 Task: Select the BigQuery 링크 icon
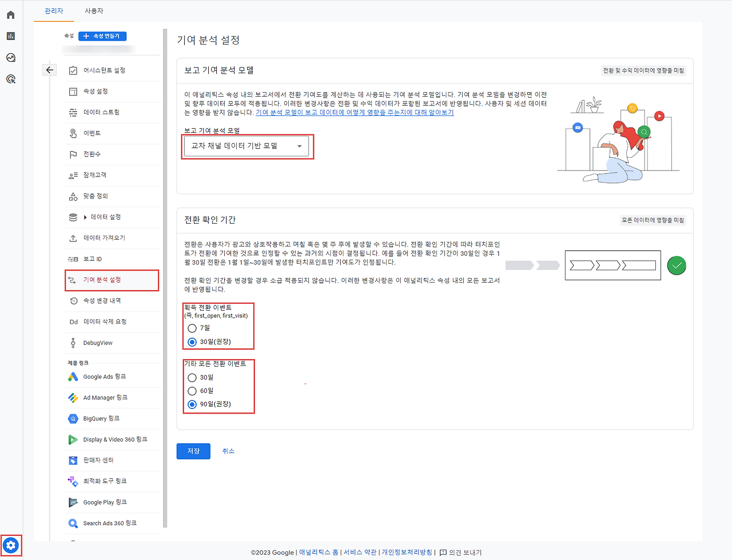[x=73, y=418]
